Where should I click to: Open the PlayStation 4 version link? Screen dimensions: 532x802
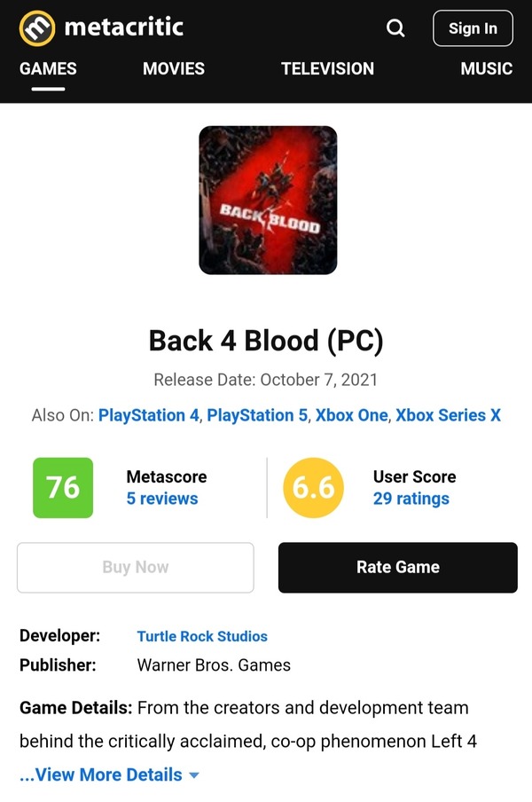coord(148,415)
